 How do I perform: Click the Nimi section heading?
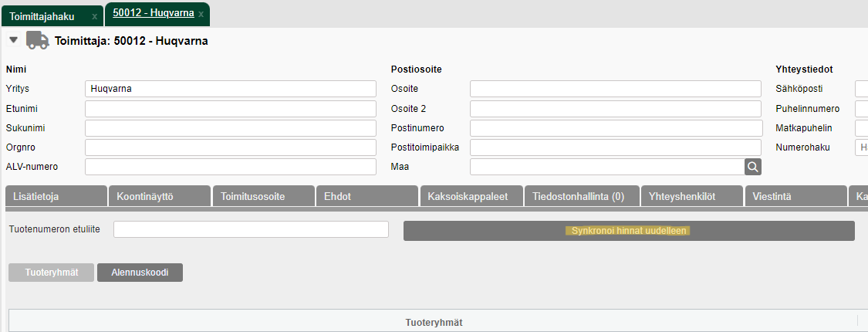point(16,69)
